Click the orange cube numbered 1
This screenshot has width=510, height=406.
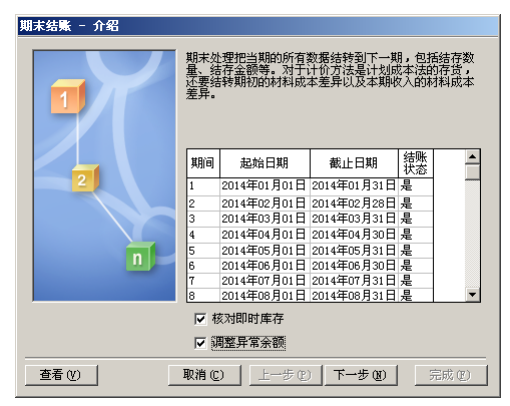[68, 97]
